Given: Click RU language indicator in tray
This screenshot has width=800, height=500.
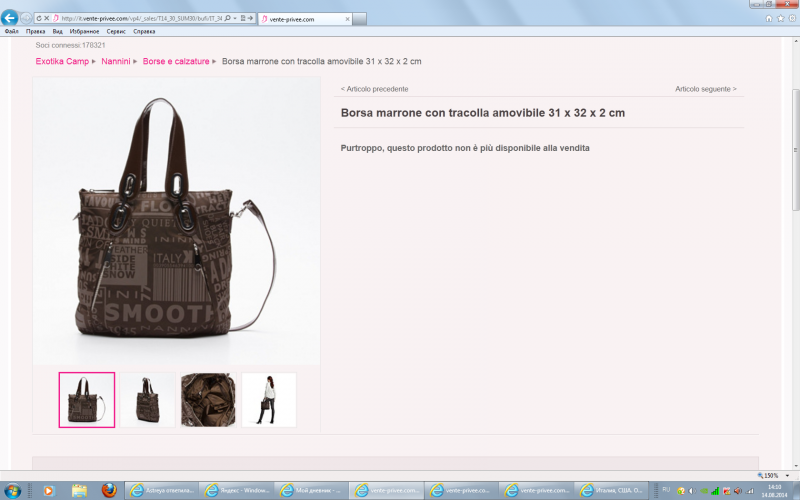Looking at the screenshot, I should point(666,490).
